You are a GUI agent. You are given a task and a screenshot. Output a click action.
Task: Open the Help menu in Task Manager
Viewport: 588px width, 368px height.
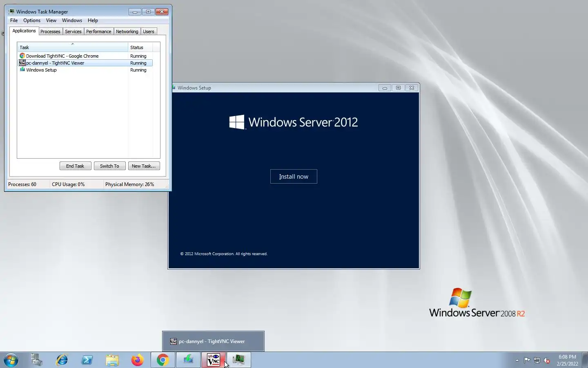(x=93, y=20)
